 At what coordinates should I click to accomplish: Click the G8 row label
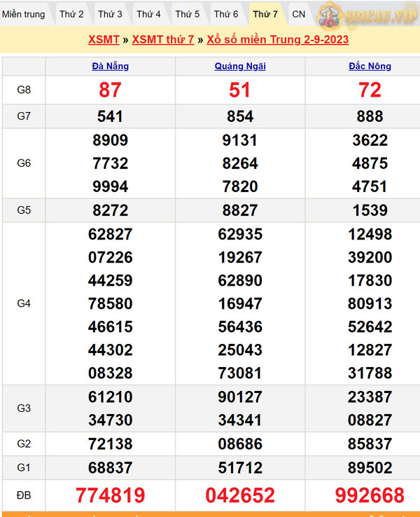pos(24,90)
